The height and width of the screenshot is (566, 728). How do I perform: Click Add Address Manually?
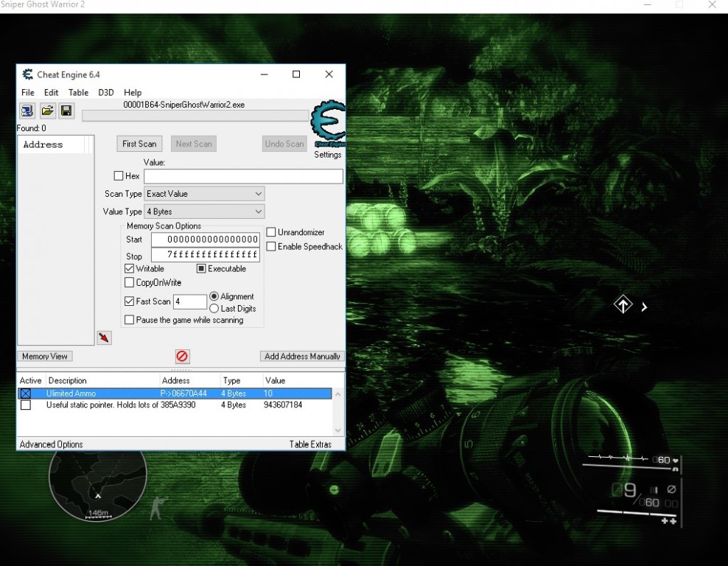pos(302,356)
